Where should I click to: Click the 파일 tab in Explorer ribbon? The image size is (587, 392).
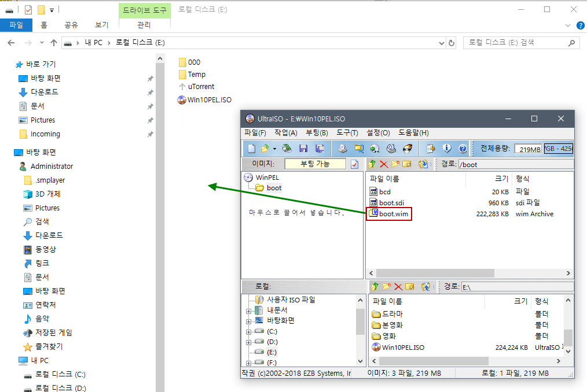pyautogui.click(x=16, y=25)
